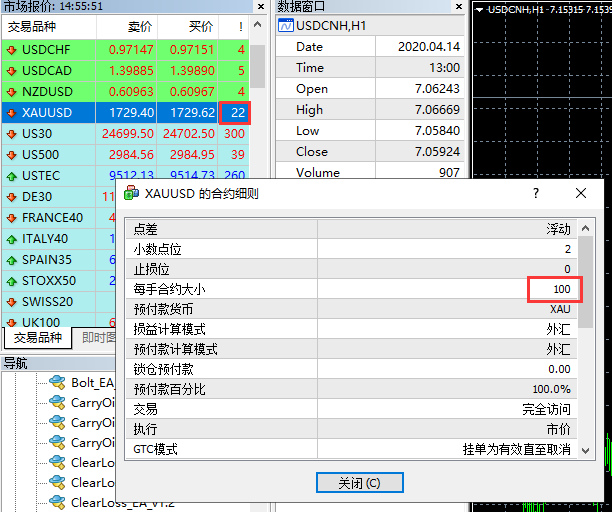Switch to the 即时图 tab
Screen dimensions: 612x512
point(98,338)
